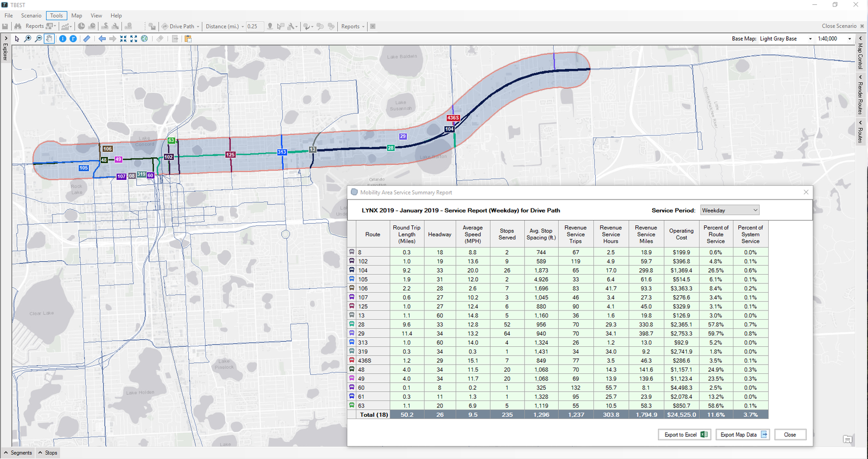The height and width of the screenshot is (459, 868).
Task: Click the Export Map Data button
Action: 743,435
